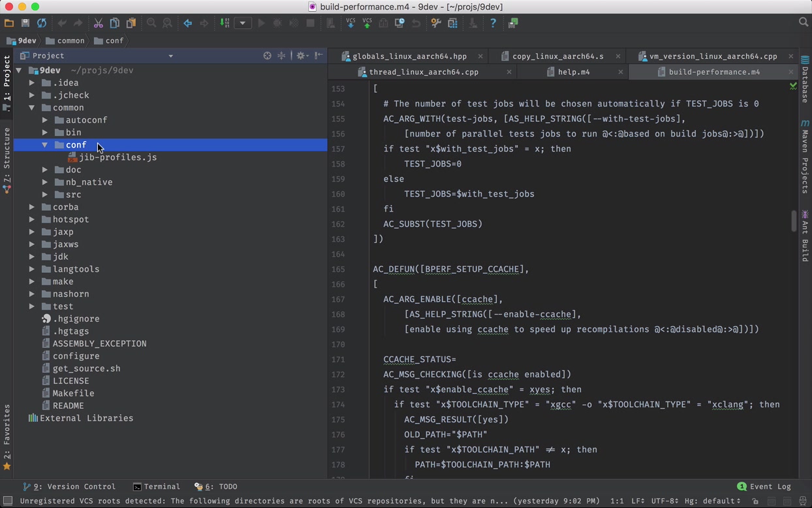Screen dimensions: 812x508
Task: Click Collapse All in Project panel
Action: pos(281,56)
